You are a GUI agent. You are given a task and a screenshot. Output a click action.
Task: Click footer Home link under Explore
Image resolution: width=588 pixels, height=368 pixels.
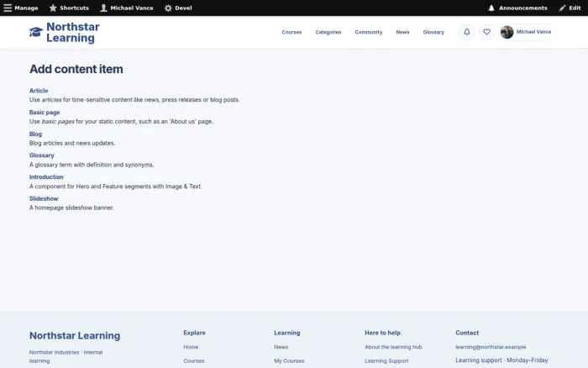[191, 347]
